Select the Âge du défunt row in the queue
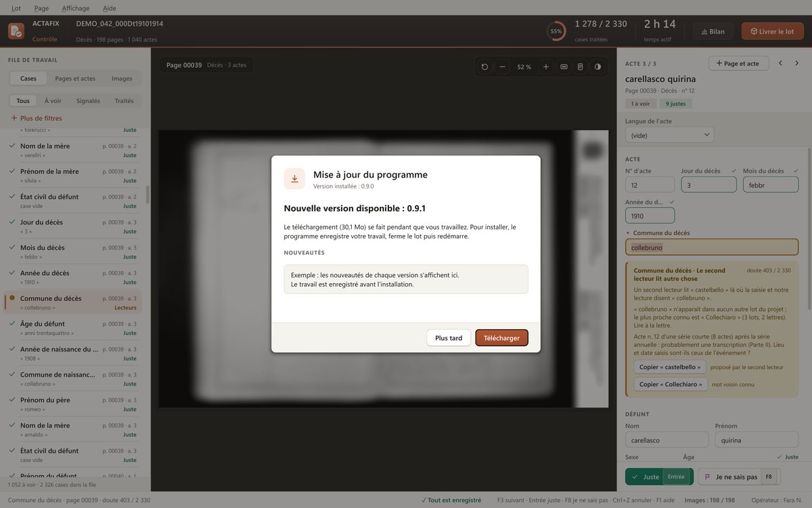Screen dimensions: 812x508 click(x=73, y=328)
